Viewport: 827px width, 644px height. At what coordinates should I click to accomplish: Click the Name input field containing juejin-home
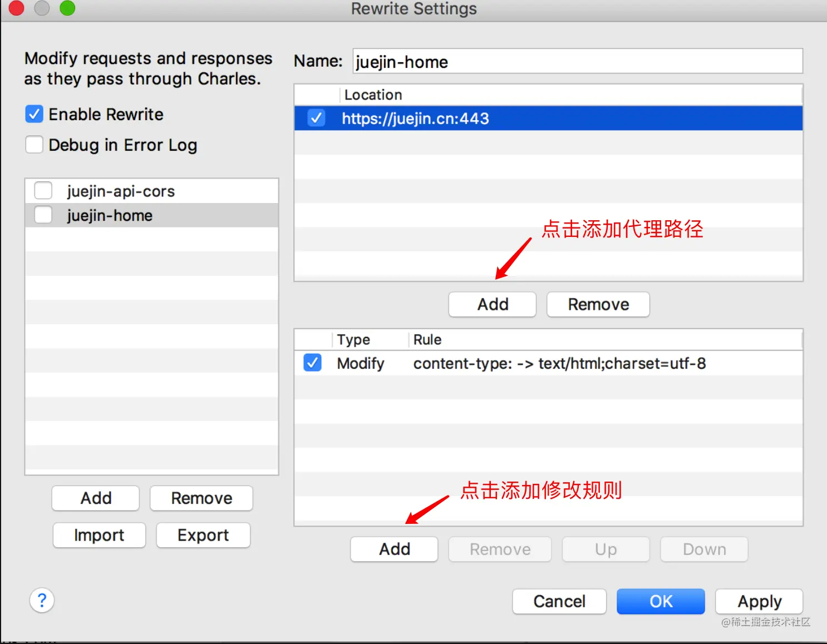(578, 61)
